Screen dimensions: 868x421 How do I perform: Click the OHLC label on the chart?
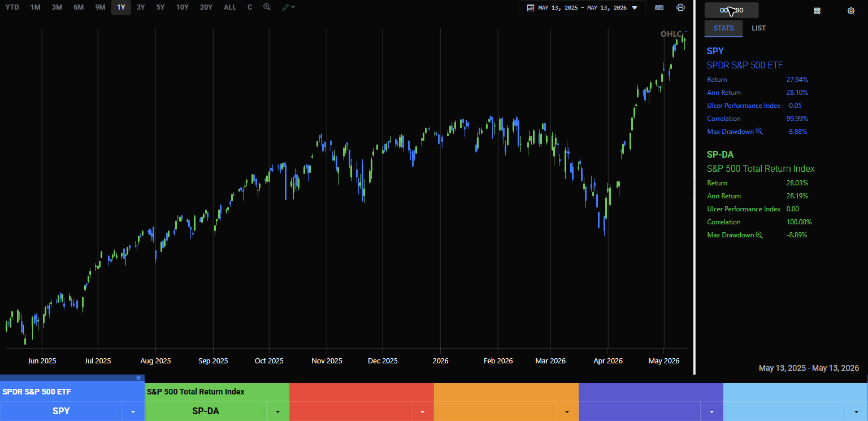(x=671, y=34)
